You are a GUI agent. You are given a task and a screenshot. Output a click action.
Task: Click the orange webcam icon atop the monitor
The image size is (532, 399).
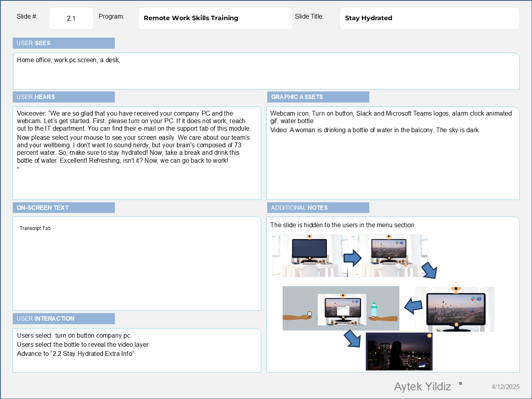click(455, 288)
